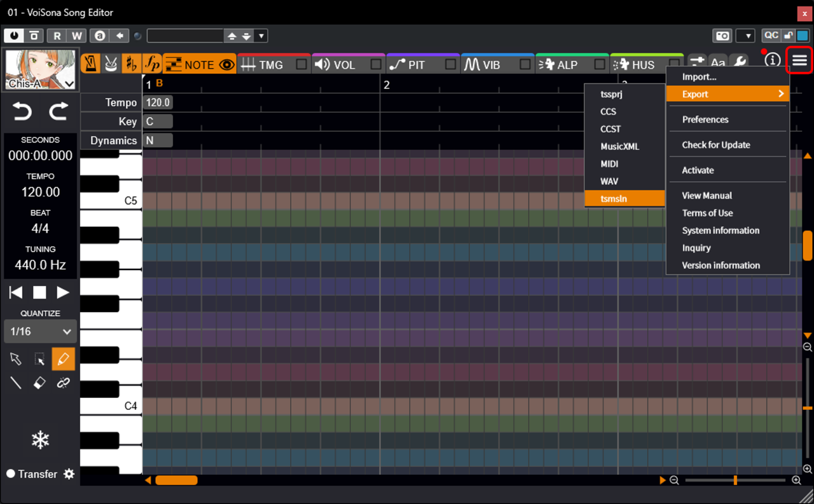814x504 pixels.
Task: Select the line drawing tool
Action: (x=16, y=383)
